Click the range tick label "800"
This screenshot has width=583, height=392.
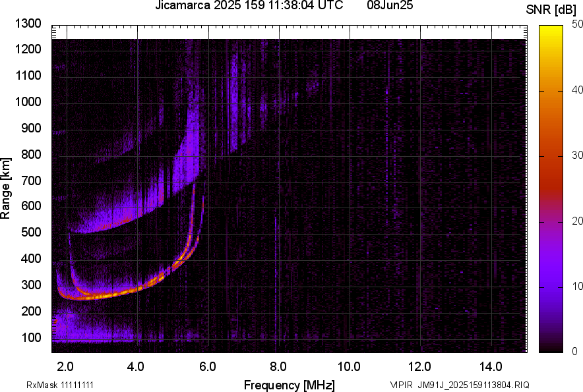tap(31, 154)
